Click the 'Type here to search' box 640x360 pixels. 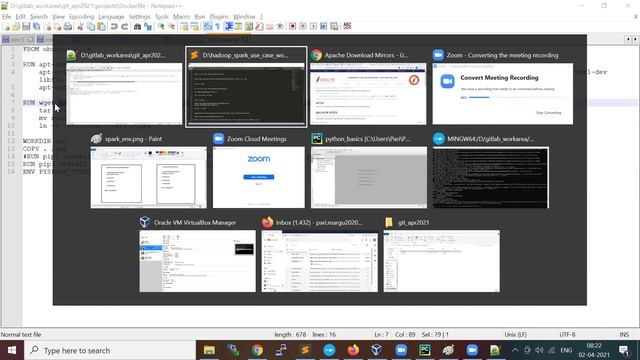click(x=110, y=350)
